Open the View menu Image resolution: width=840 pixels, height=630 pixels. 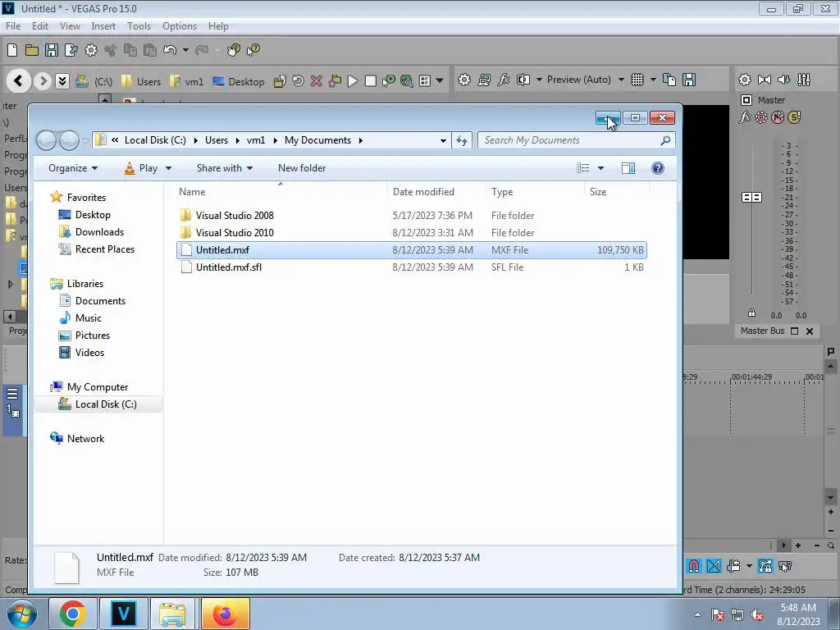tap(70, 26)
